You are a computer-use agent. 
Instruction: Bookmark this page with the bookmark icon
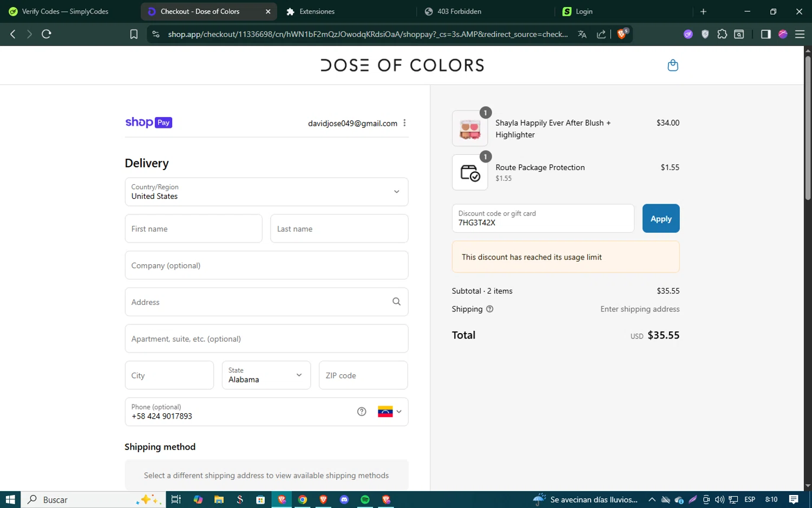[134, 34]
